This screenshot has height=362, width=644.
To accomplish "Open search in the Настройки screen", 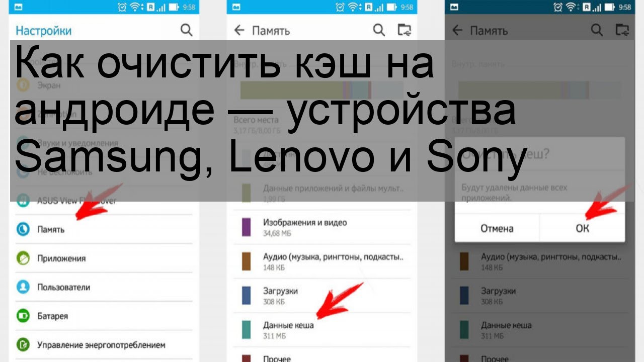I will coord(186,30).
